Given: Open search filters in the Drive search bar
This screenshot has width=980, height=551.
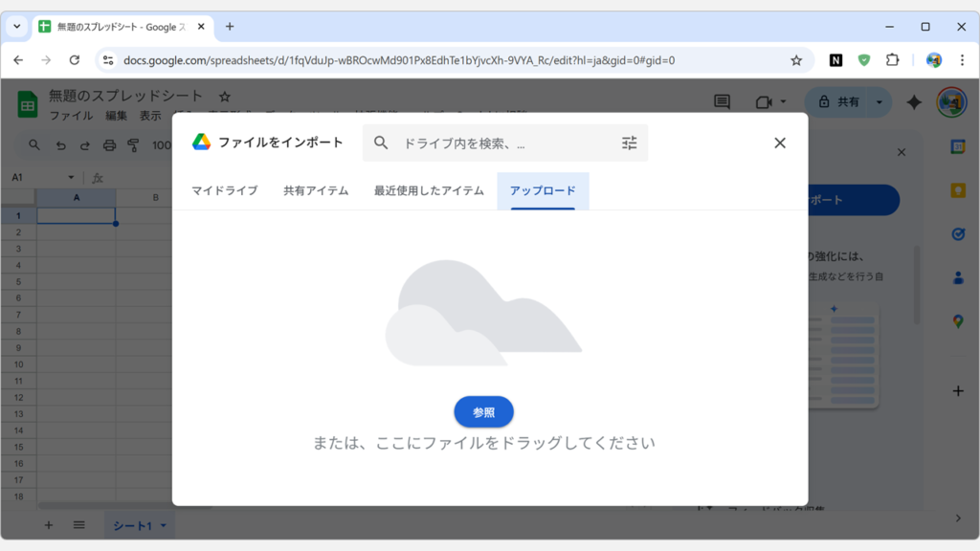Looking at the screenshot, I should click(629, 143).
